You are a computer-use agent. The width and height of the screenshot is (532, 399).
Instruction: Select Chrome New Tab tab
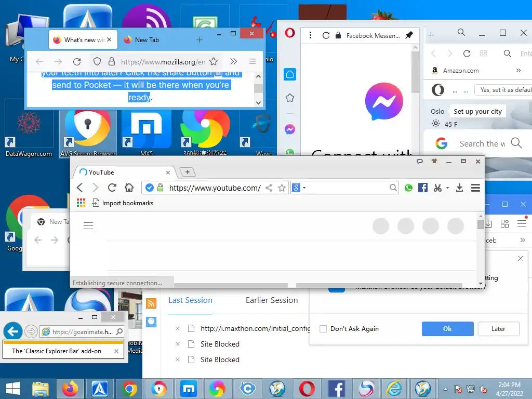coord(53,221)
